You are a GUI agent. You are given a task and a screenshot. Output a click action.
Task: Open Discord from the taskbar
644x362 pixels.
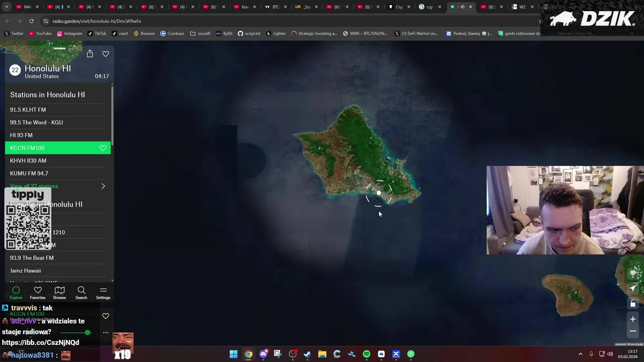(x=263, y=354)
